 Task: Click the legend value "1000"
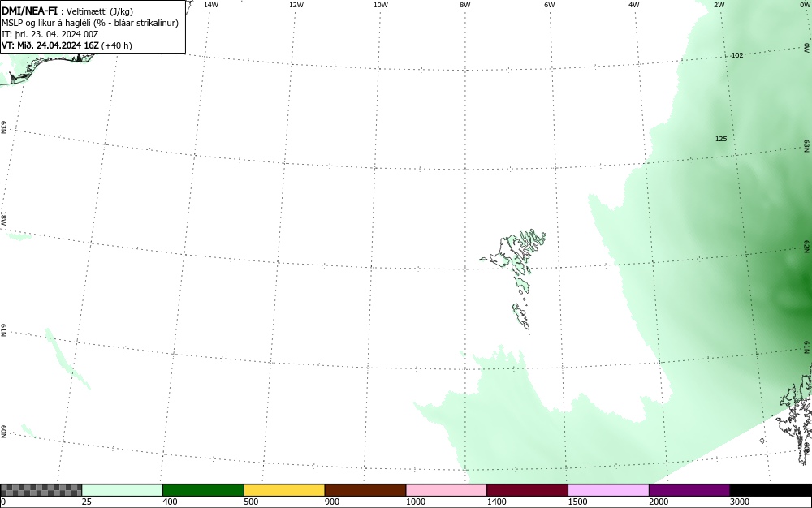click(415, 502)
